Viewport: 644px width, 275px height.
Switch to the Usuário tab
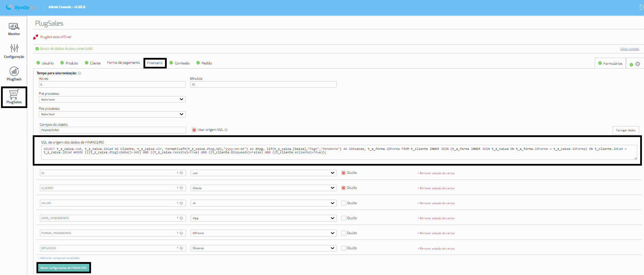coord(45,63)
